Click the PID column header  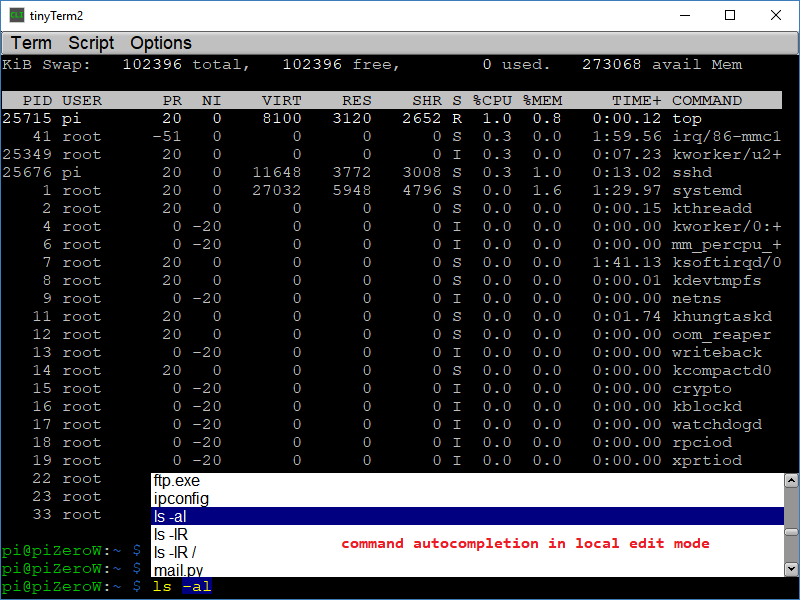coord(37,101)
